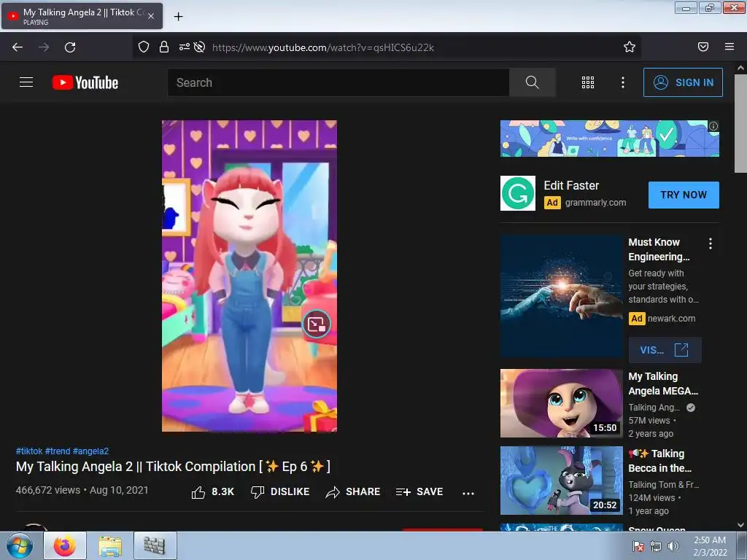The height and width of the screenshot is (560, 747).
Task: Focus the YouTube Search field
Action: click(x=338, y=82)
